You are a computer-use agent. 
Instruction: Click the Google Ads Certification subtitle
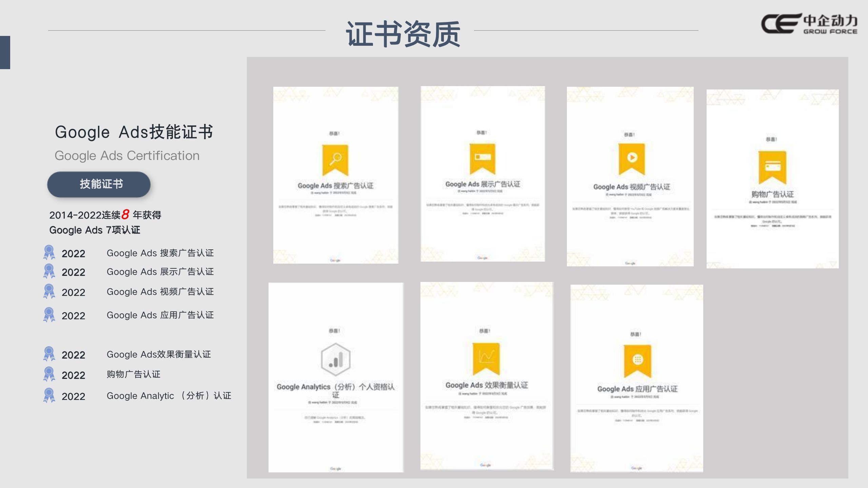(x=127, y=156)
